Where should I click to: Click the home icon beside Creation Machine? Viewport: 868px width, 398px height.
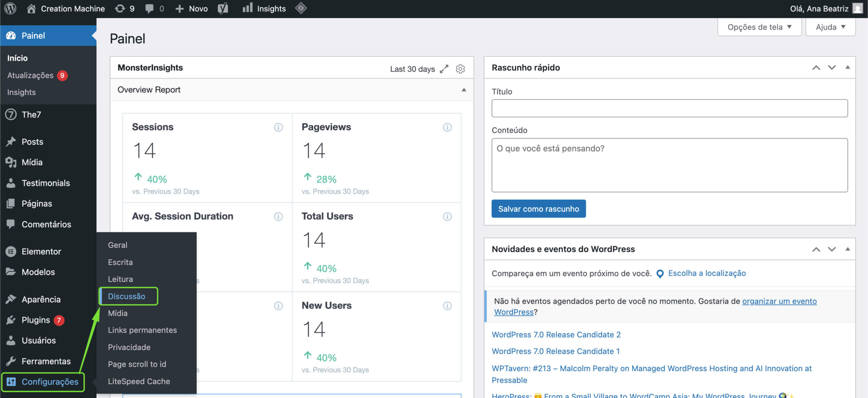click(x=31, y=8)
